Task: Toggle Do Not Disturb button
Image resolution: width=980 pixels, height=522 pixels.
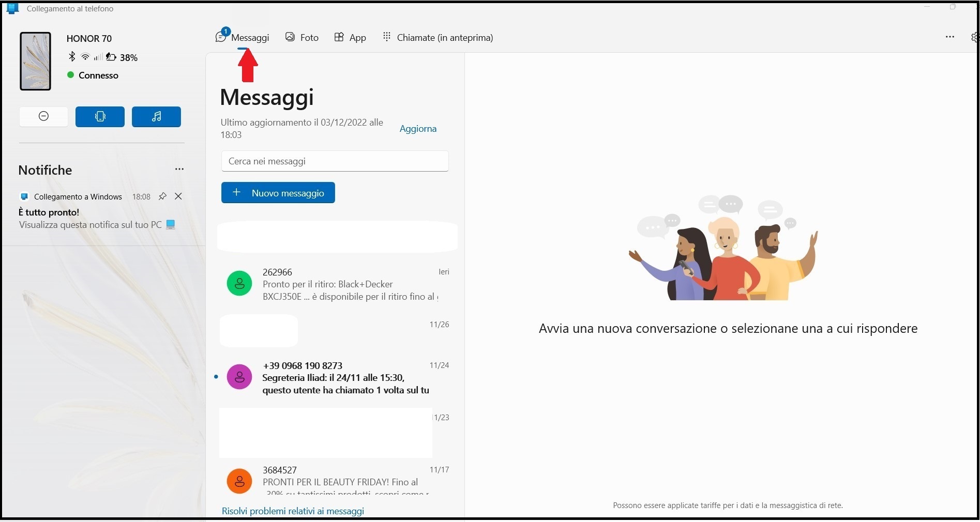Action: tap(43, 116)
